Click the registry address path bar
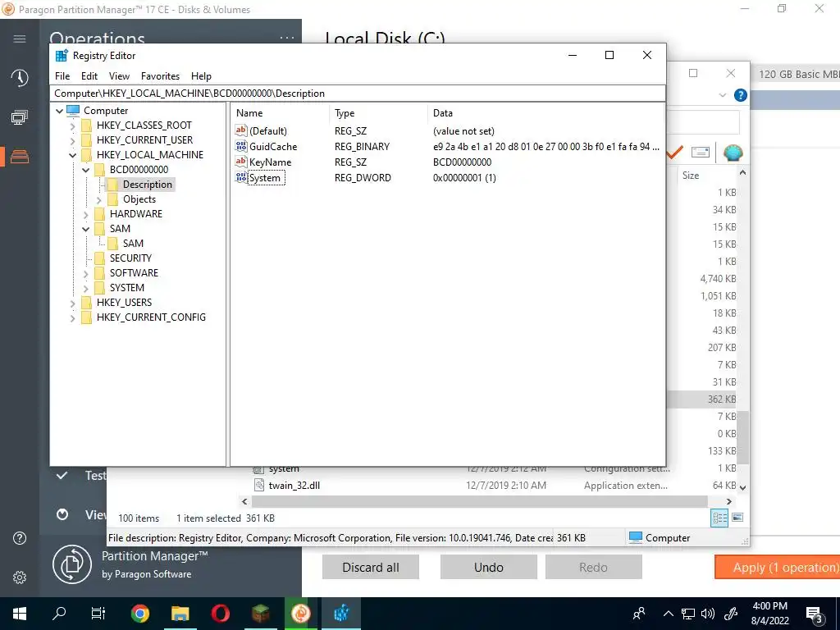 [358, 94]
